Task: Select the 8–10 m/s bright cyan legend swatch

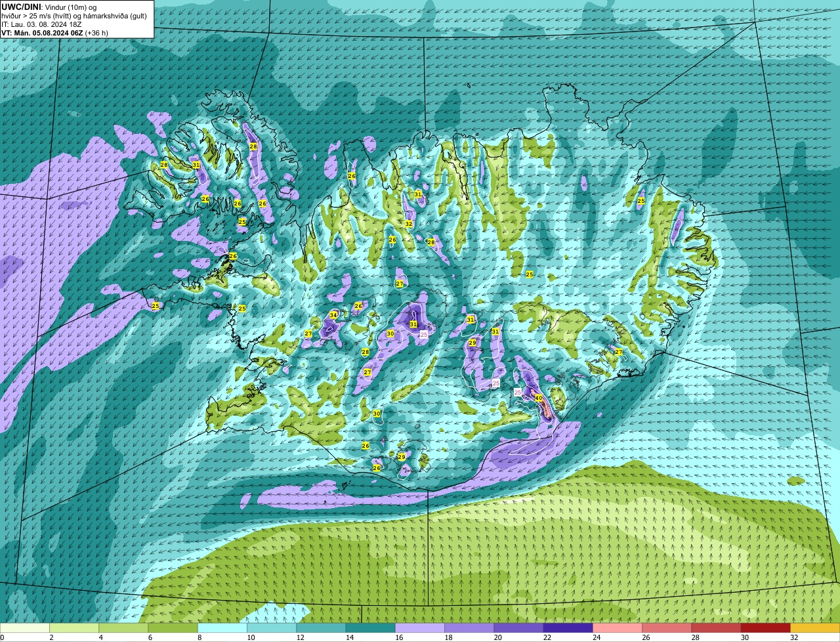Action: pos(222,628)
